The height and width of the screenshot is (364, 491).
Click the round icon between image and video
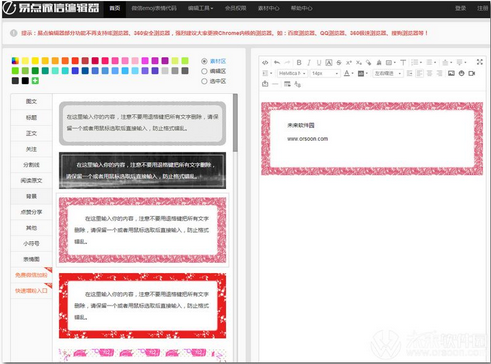coord(461,73)
